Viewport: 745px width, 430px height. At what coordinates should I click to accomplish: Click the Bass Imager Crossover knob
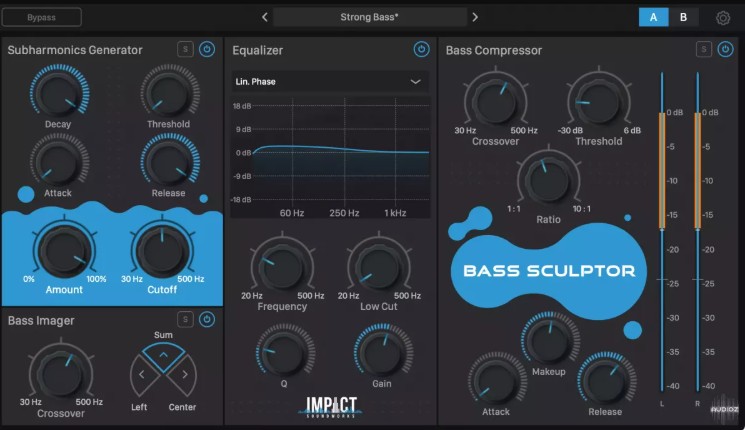click(61, 374)
